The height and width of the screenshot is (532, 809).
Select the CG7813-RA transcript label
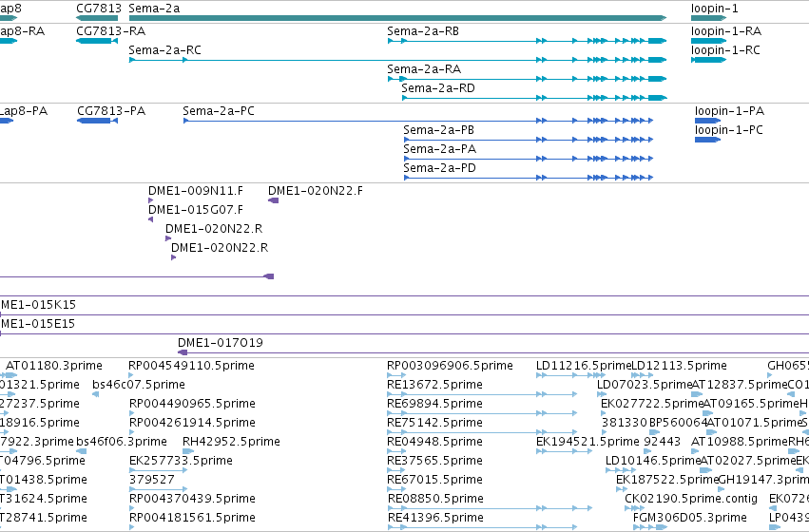tap(111, 31)
